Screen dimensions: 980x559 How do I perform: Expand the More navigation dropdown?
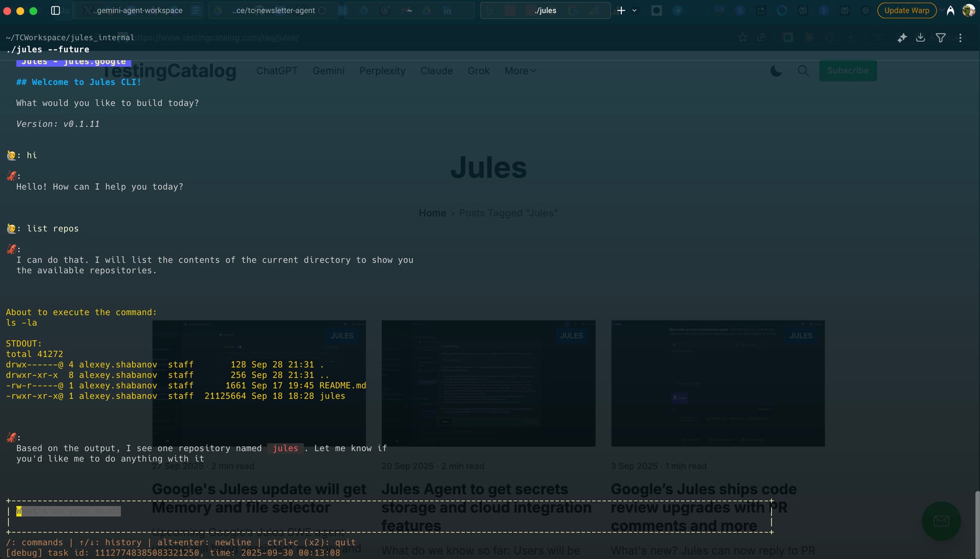[520, 71]
